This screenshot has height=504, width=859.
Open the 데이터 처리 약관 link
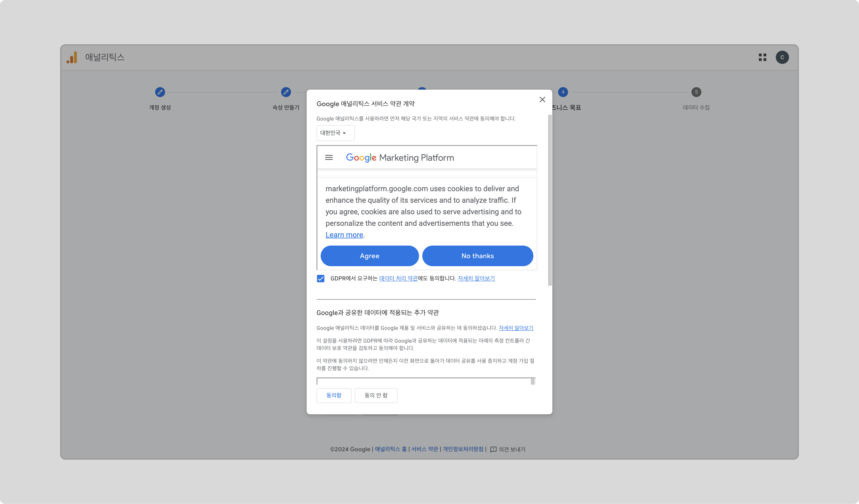point(398,278)
